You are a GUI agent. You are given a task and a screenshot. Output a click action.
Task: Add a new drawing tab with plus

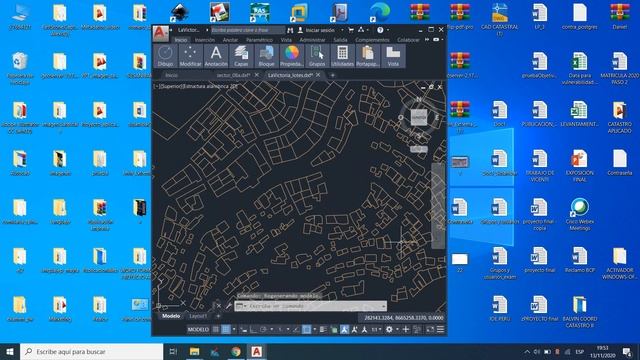click(332, 75)
